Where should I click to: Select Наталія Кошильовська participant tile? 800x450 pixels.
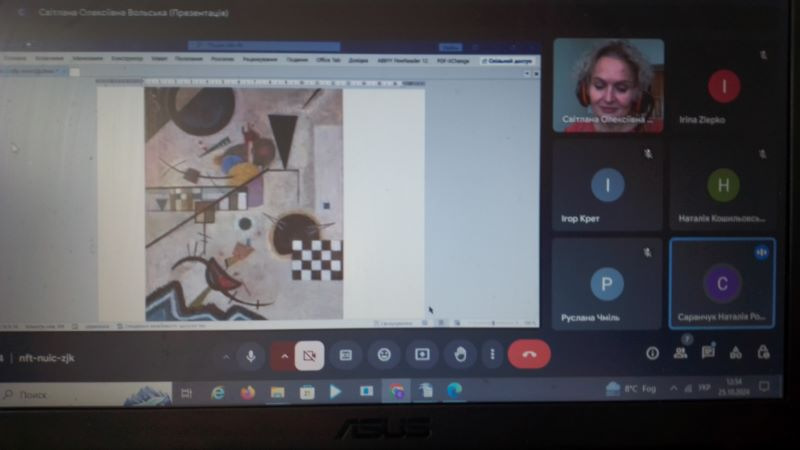723,185
